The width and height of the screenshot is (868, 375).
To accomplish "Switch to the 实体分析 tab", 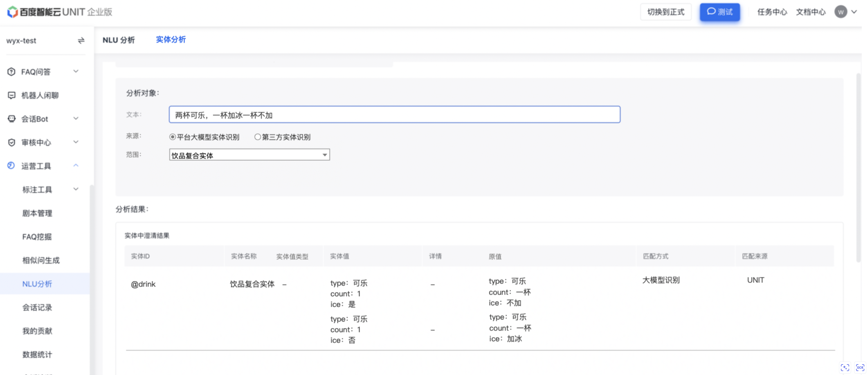I will (x=171, y=40).
